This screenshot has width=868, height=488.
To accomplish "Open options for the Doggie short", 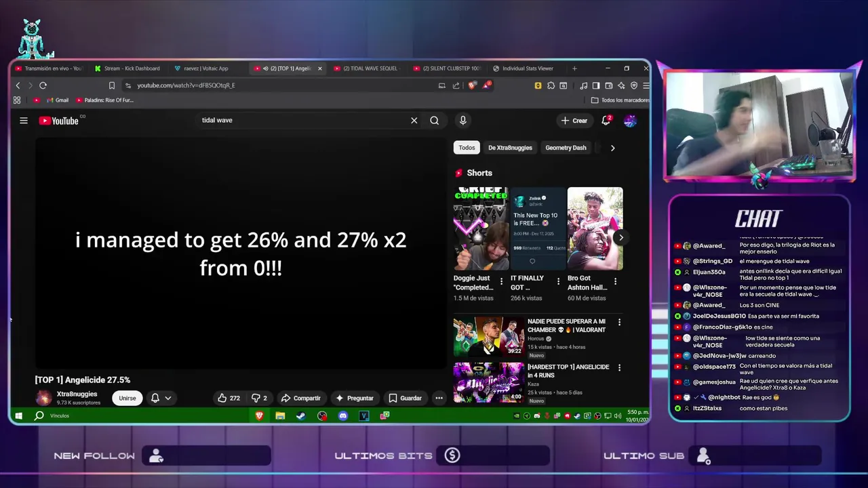I will point(502,281).
